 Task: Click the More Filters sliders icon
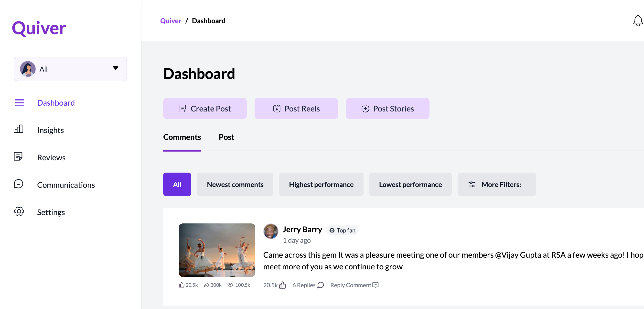pos(472,184)
